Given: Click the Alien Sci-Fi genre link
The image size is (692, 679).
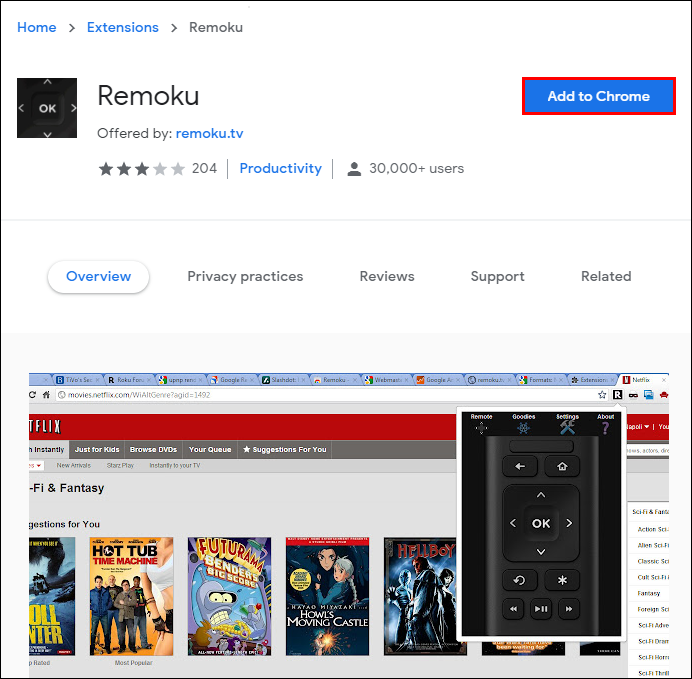Looking at the screenshot, I should pyautogui.click(x=653, y=545).
